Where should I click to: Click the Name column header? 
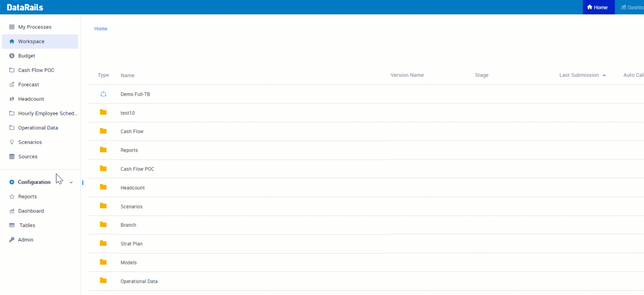coord(127,75)
